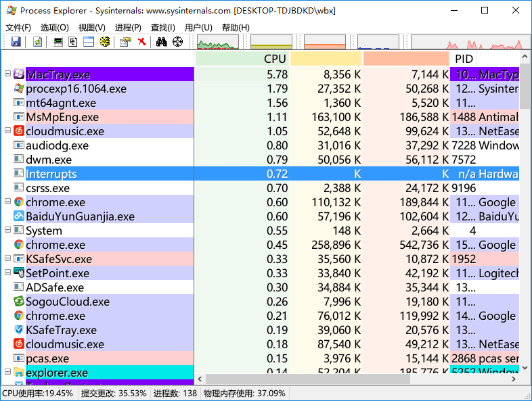
Task: Click the vertical scrollbar down arrow
Action: [525, 367]
